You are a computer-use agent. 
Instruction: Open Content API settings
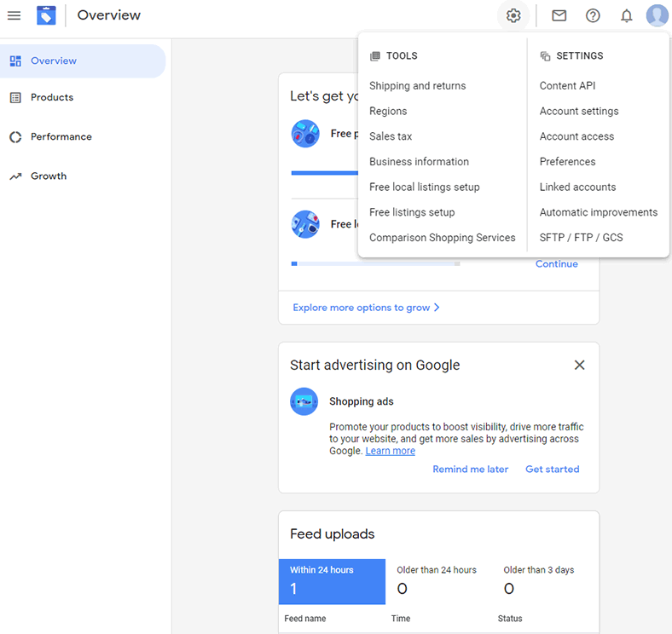click(x=567, y=86)
